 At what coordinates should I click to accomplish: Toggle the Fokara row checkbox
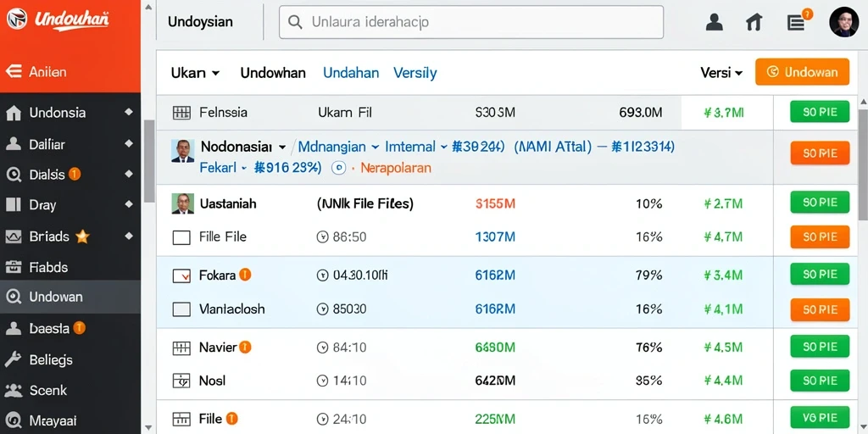pyautogui.click(x=181, y=275)
